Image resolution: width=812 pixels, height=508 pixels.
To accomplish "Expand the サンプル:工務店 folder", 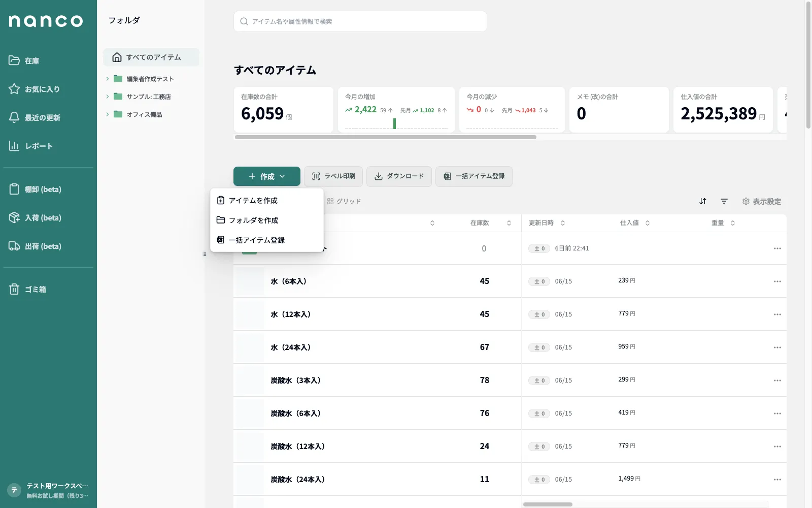I will [x=108, y=97].
